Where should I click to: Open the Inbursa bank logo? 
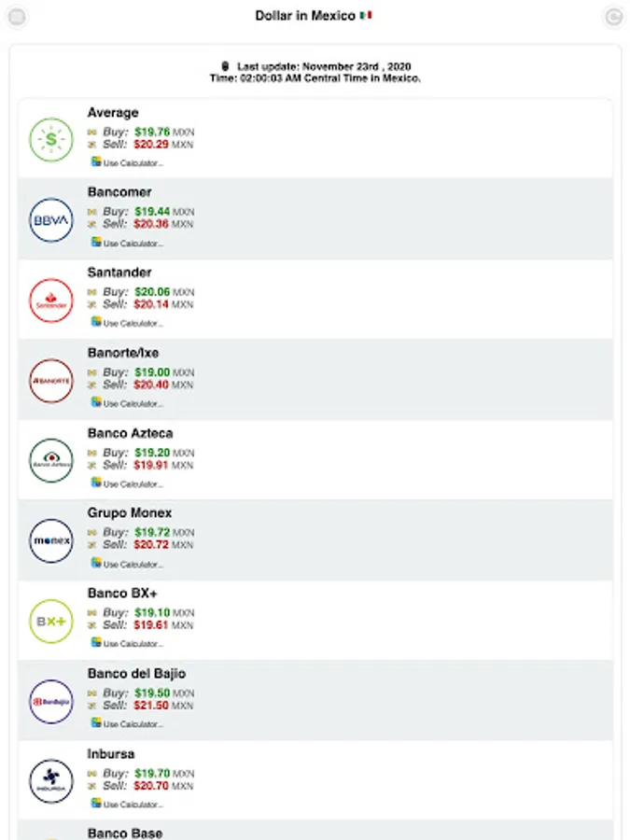(x=50, y=782)
